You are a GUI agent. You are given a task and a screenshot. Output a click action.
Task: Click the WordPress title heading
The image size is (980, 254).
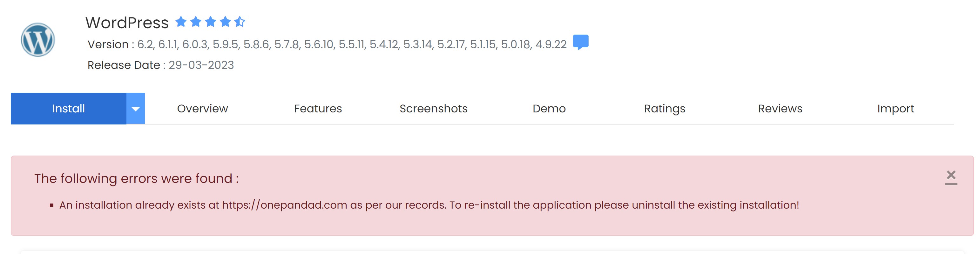127,23
